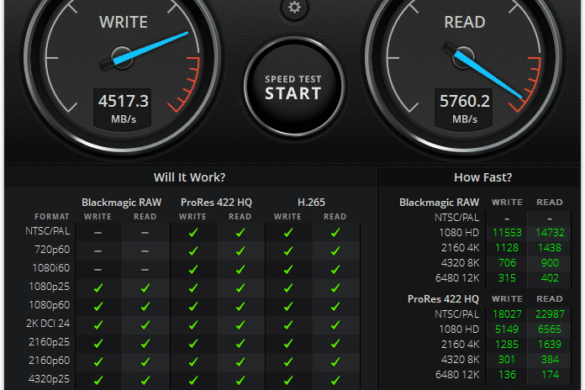Select the 1080p25 format row label

(49, 287)
